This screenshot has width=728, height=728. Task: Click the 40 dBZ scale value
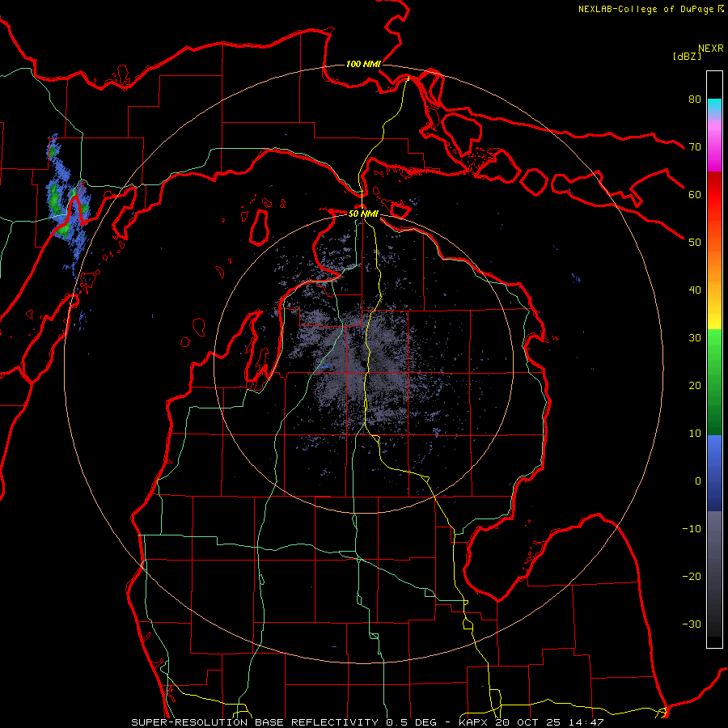695,290
